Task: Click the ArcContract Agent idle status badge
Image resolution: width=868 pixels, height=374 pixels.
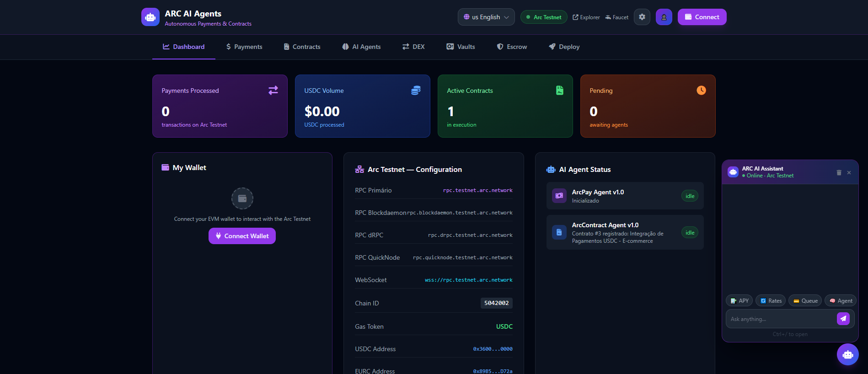Action: click(x=690, y=232)
